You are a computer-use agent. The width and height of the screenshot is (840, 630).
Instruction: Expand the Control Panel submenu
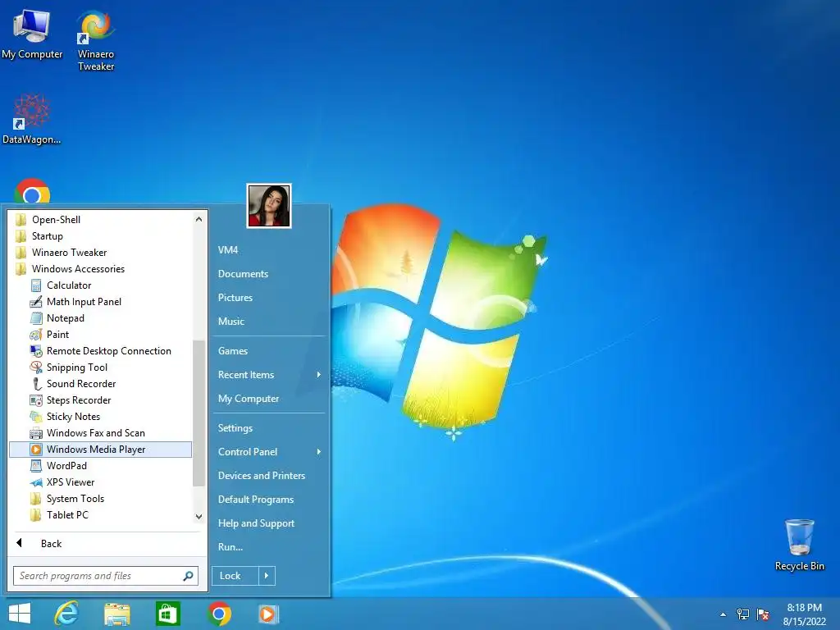(269, 452)
